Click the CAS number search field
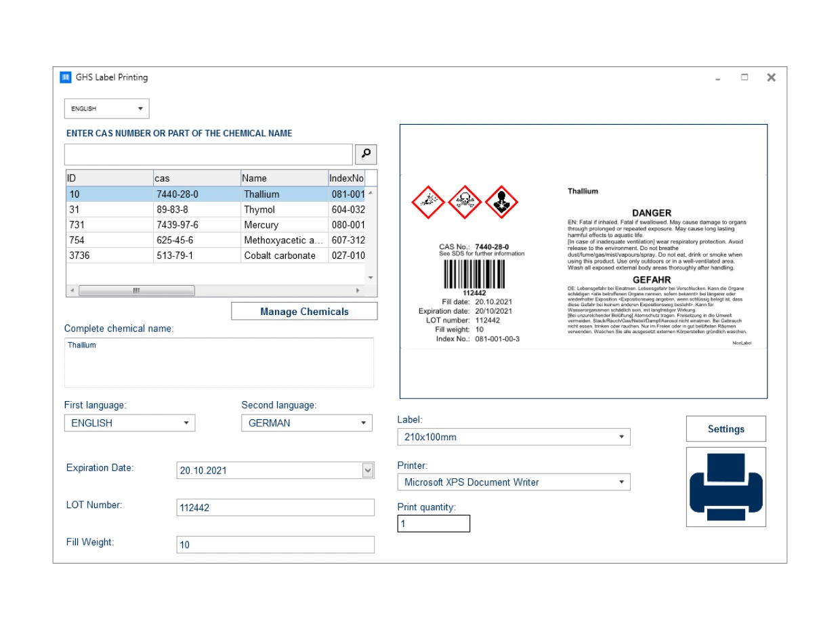This screenshot has width=840, height=630. (x=208, y=154)
